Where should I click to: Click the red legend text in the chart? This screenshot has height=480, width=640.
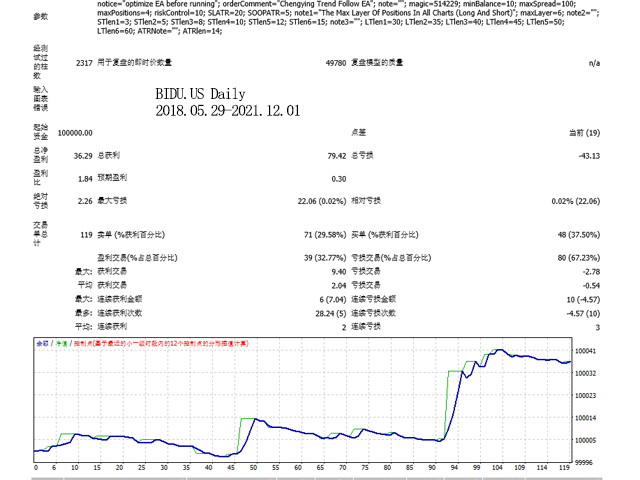tap(161, 344)
